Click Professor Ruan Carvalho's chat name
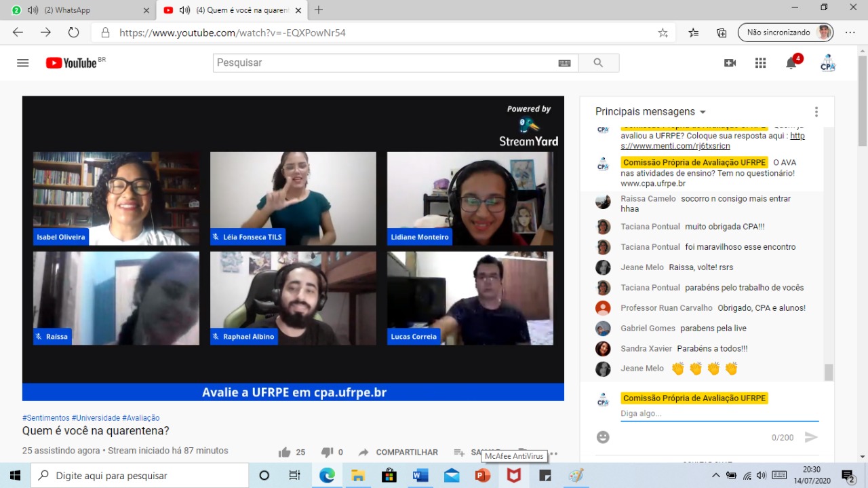 (x=667, y=308)
